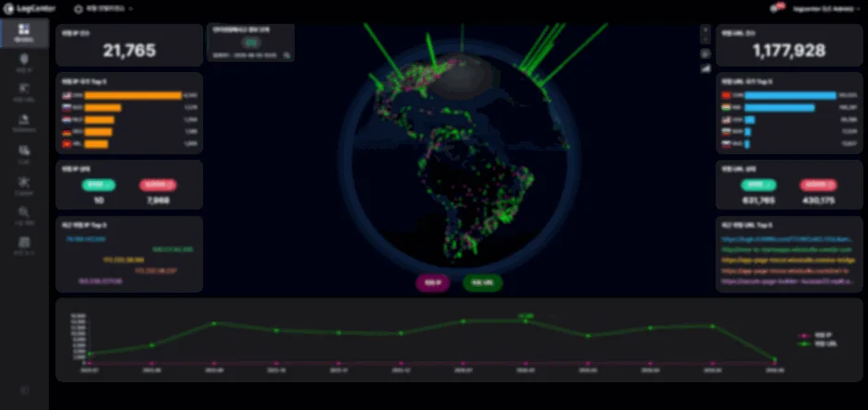This screenshot has width=868, height=410.
Task: Open the date range picker icon
Action: point(286,55)
